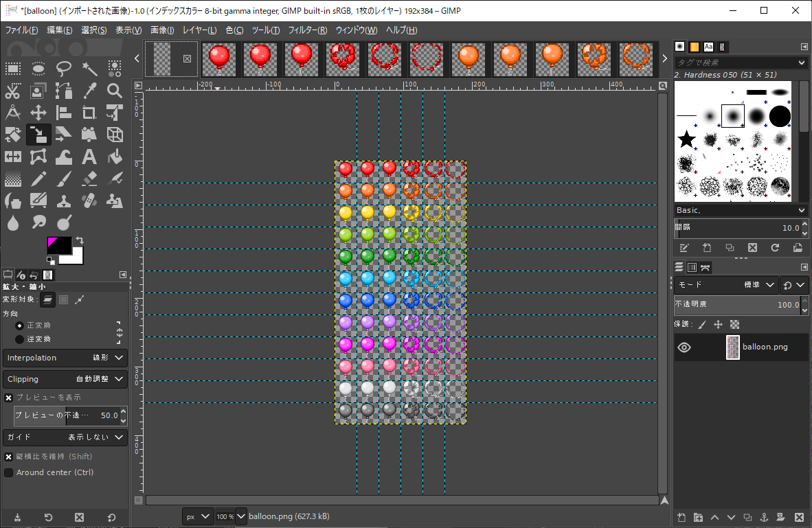Open the フィルター(R) menu
The image size is (812, 528).
coord(308,30)
